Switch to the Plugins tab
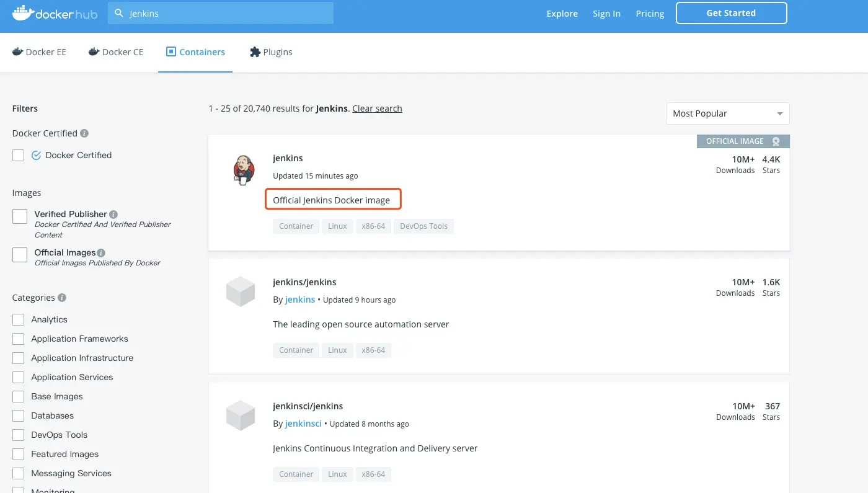Image resolution: width=868 pixels, height=493 pixels. 271,52
